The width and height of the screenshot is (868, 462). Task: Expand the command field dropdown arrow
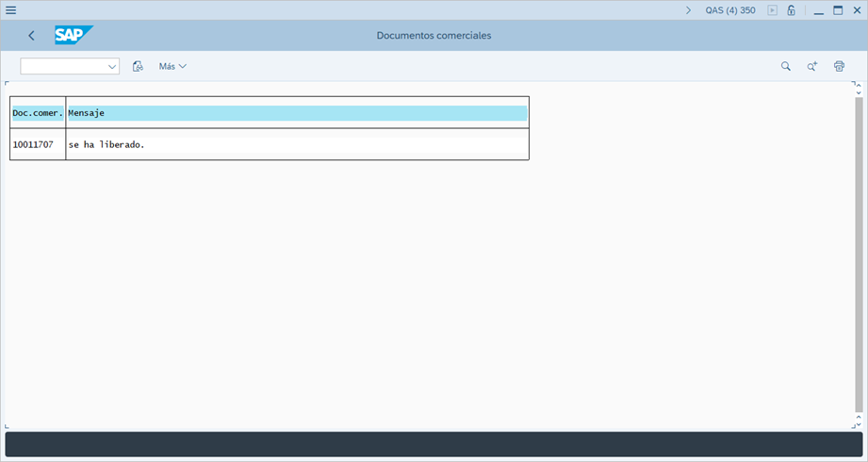coord(112,67)
